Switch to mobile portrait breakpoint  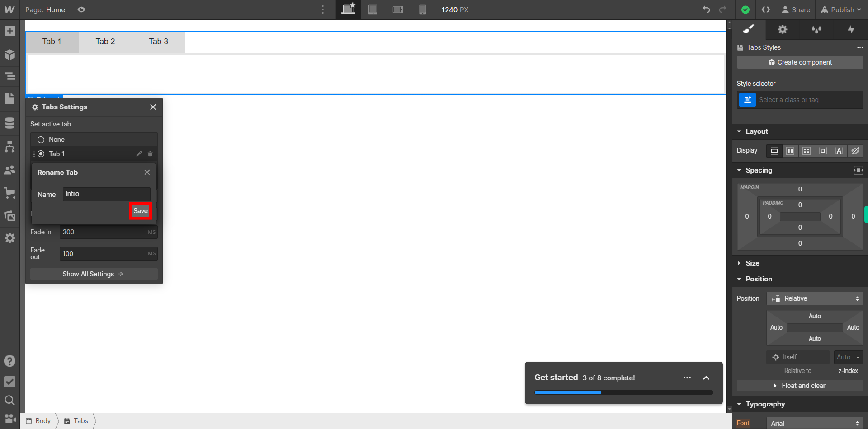tap(423, 9)
